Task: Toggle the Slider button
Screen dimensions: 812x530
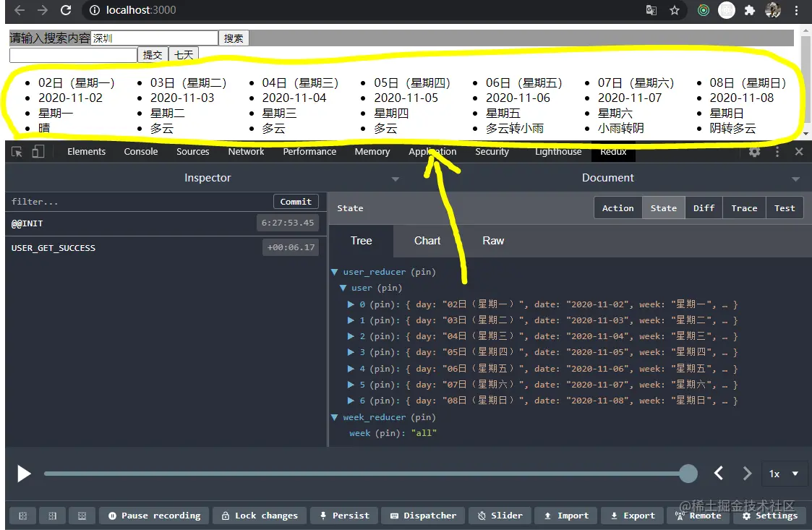Action: coord(499,516)
